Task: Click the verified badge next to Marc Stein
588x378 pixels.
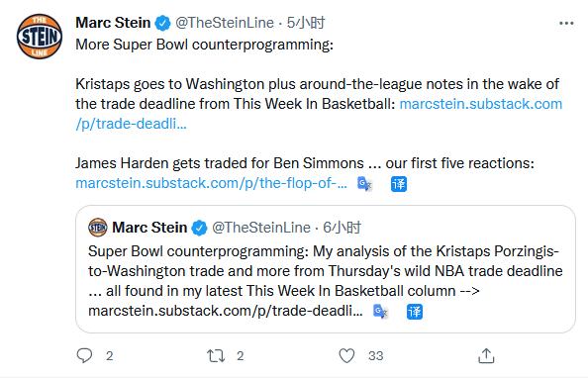Action: 162,23
